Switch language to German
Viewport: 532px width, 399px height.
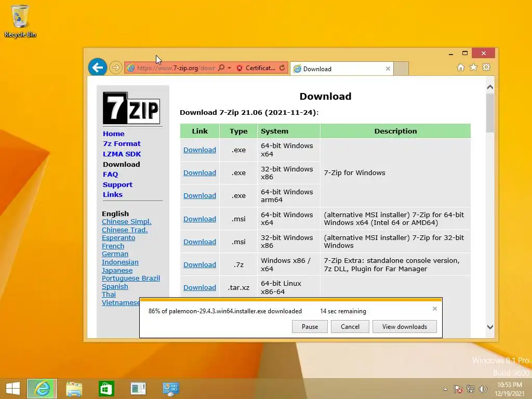(x=115, y=254)
